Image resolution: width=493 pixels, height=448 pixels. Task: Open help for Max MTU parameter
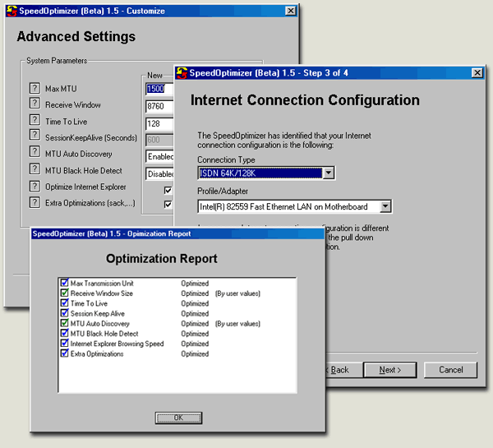(x=35, y=88)
